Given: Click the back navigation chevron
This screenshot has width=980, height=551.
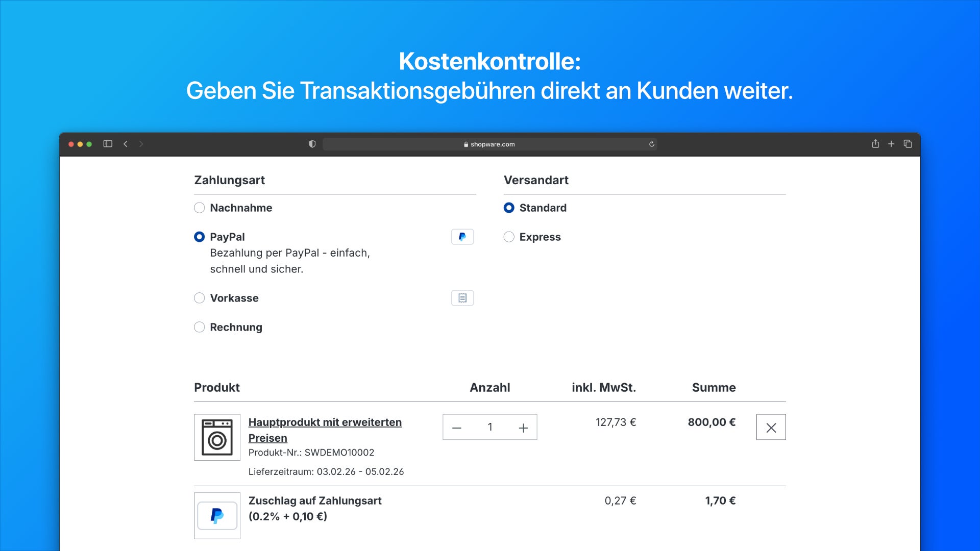Looking at the screenshot, I should click(126, 144).
